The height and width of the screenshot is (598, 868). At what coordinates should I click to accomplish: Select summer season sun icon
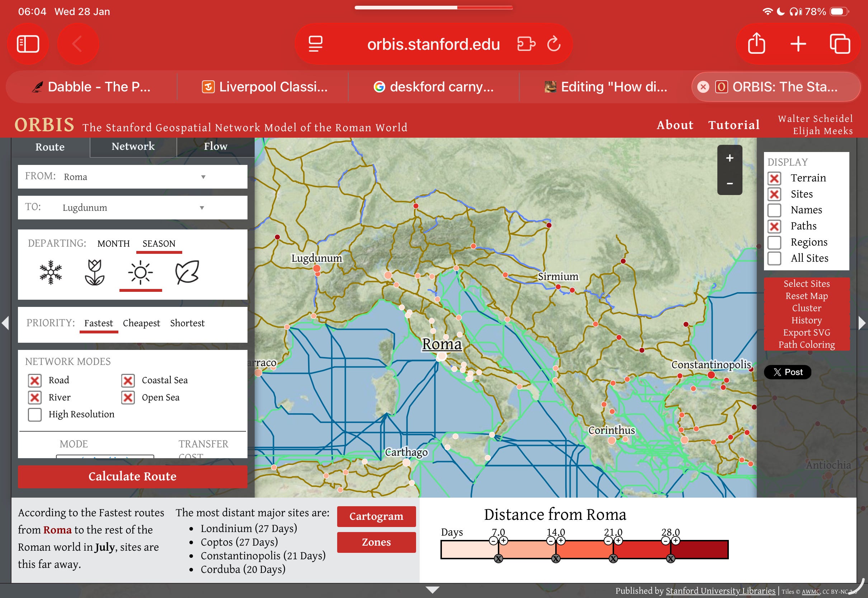click(141, 272)
